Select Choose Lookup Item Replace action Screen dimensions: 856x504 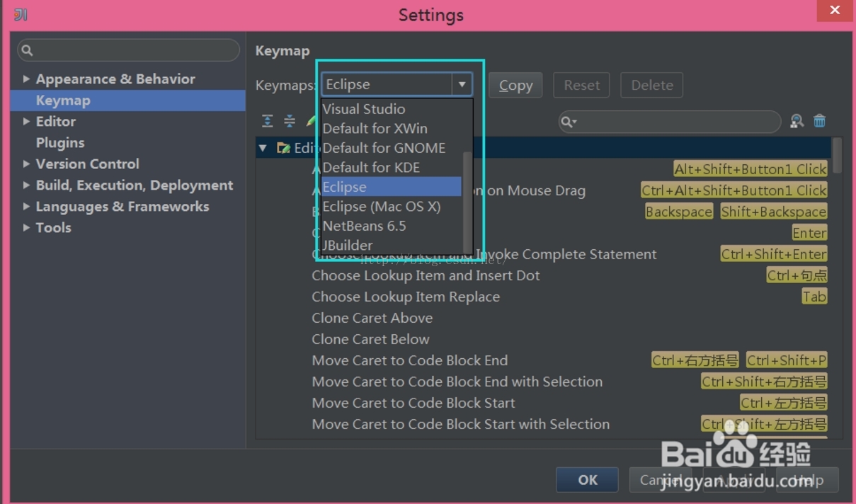coord(406,297)
